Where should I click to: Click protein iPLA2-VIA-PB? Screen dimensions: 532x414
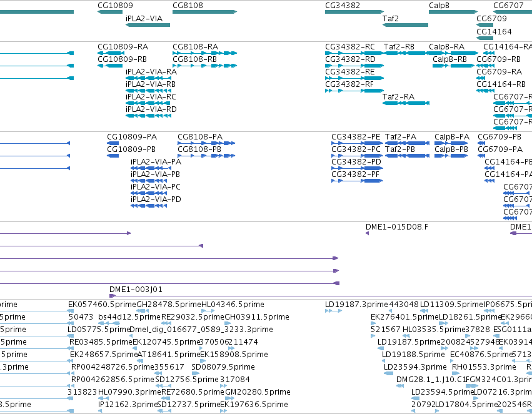[x=149, y=181]
